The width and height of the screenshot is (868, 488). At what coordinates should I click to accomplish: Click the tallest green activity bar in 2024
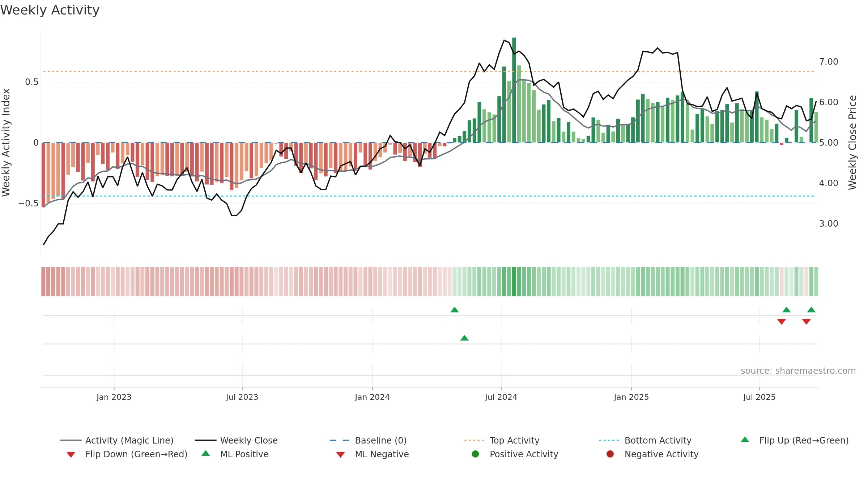pos(514,90)
